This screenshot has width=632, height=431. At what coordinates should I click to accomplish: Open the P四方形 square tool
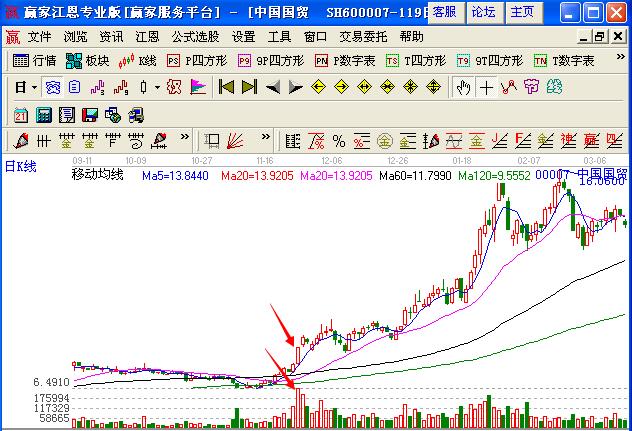pos(196,61)
